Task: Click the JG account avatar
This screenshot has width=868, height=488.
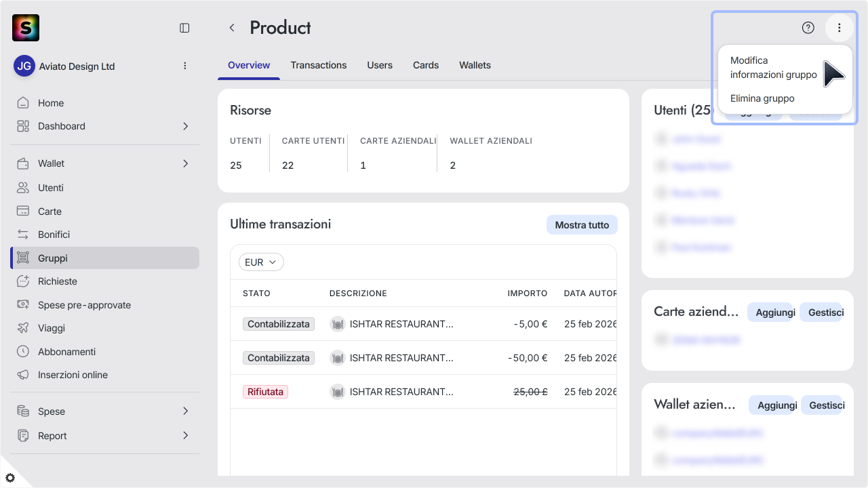Action: click(24, 66)
